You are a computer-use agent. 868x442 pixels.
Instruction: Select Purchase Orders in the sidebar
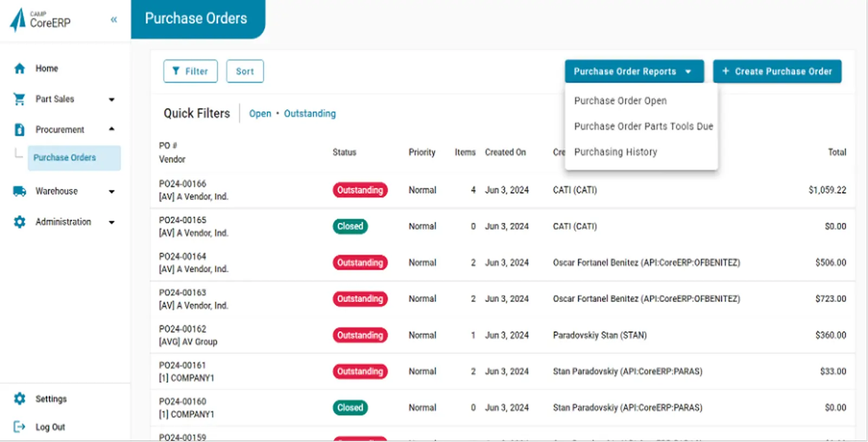click(x=74, y=158)
